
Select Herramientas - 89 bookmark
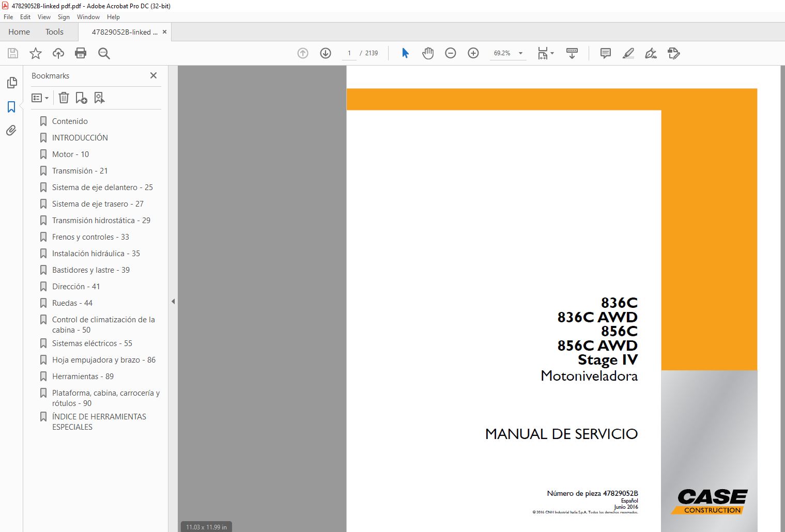click(x=83, y=377)
